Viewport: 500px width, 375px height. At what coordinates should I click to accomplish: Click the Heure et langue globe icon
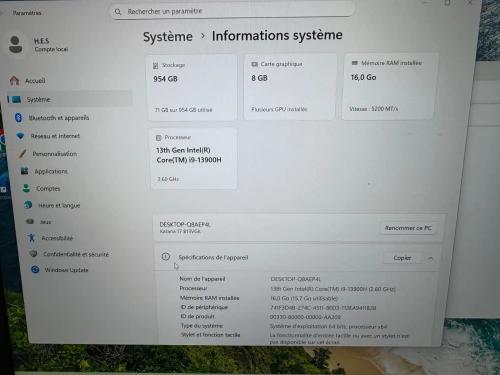point(28,205)
